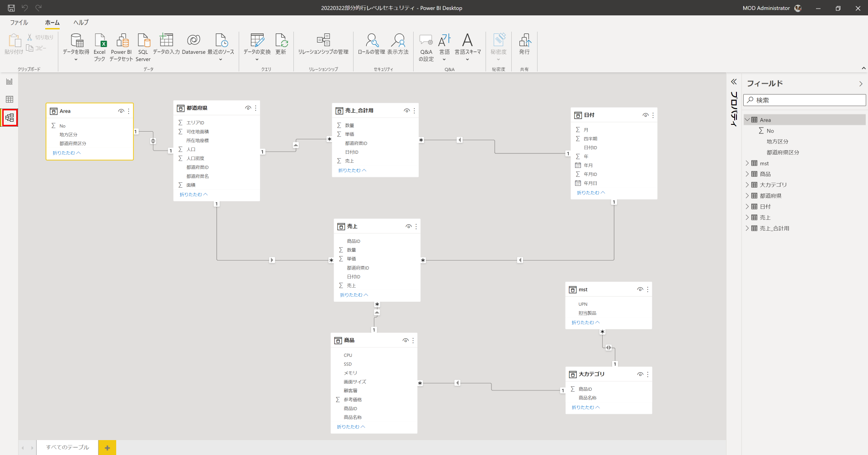Toggle visibility eye on 日付 table
The image size is (868, 455).
coord(645,115)
